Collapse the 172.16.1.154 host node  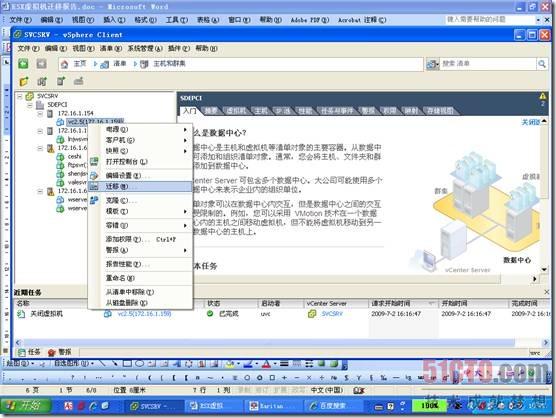click(40, 113)
